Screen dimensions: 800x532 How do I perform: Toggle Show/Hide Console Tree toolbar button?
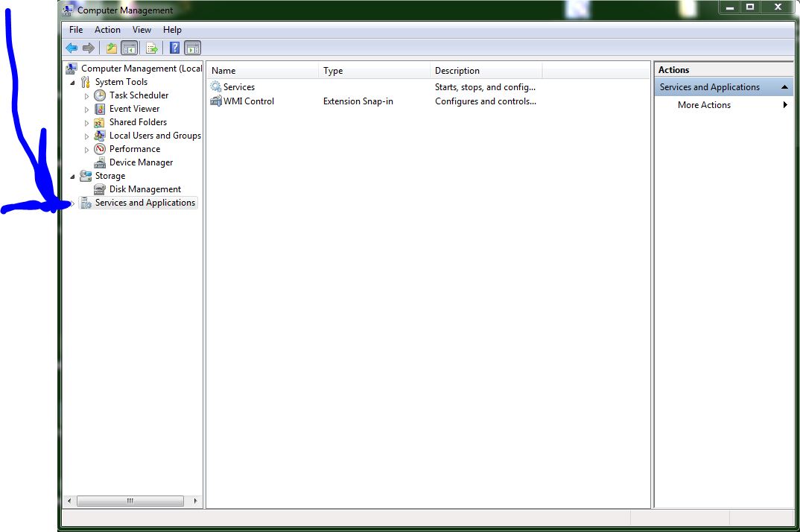coord(130,48)
